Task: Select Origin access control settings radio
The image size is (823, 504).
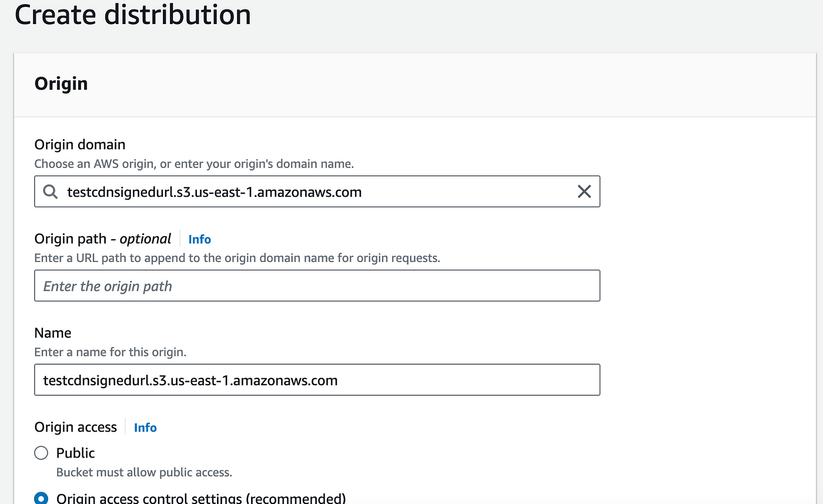Action: coord(41,498)
